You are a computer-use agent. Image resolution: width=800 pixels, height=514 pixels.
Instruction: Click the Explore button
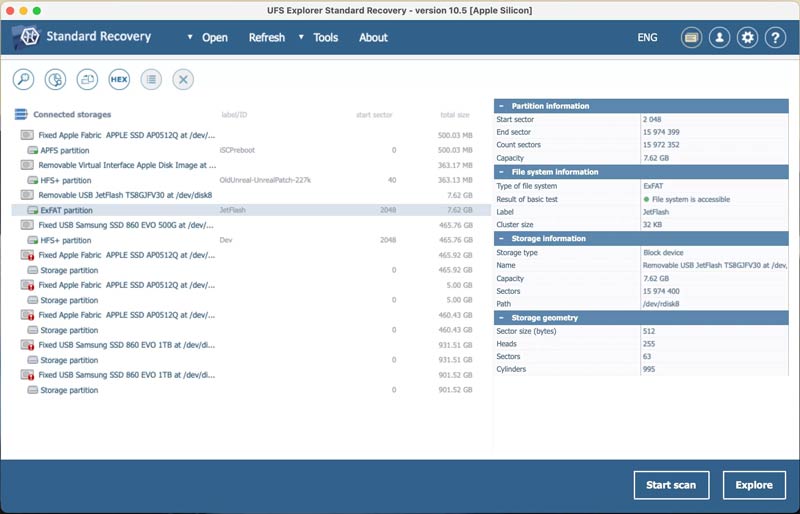[754, 485]
